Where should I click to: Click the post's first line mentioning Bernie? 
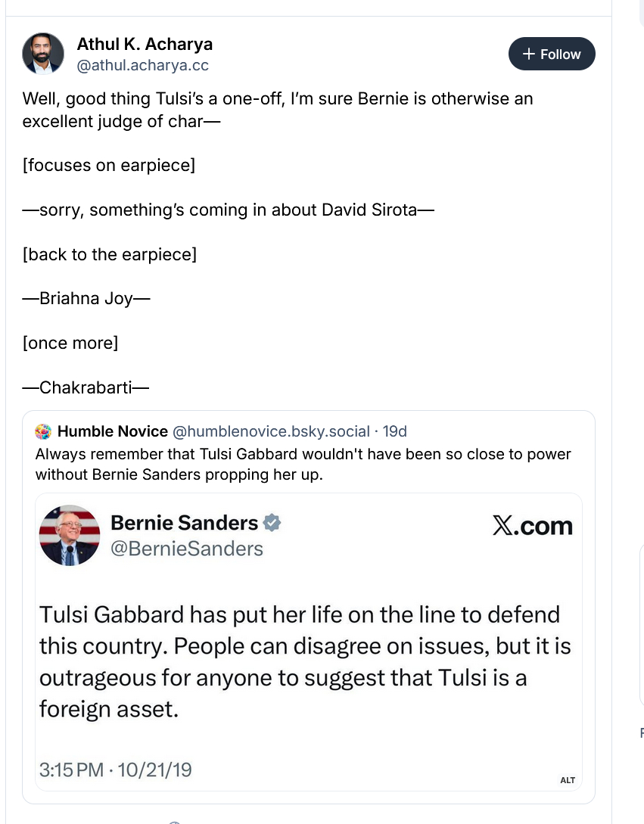click(278, 99)
